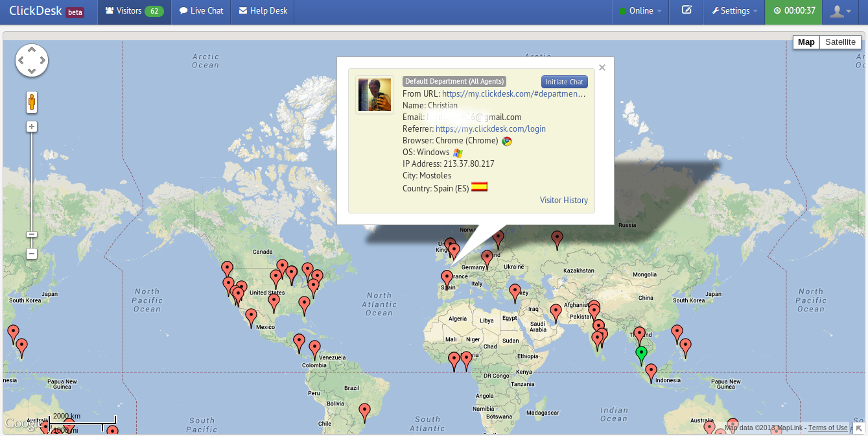
Task: Click the Street View pegman icon
Action: (31, 102)
